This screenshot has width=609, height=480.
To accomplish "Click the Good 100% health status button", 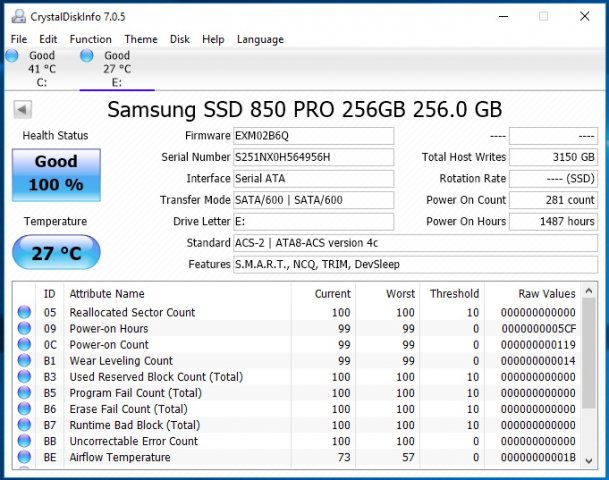I will click(x=56, y=173).
